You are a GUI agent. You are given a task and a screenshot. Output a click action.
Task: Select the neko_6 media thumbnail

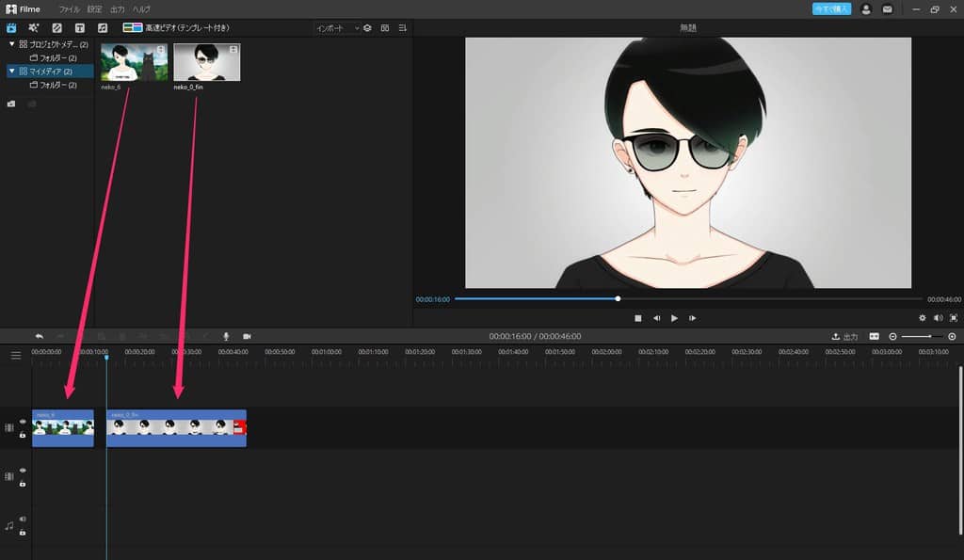[x=134, y=62]
